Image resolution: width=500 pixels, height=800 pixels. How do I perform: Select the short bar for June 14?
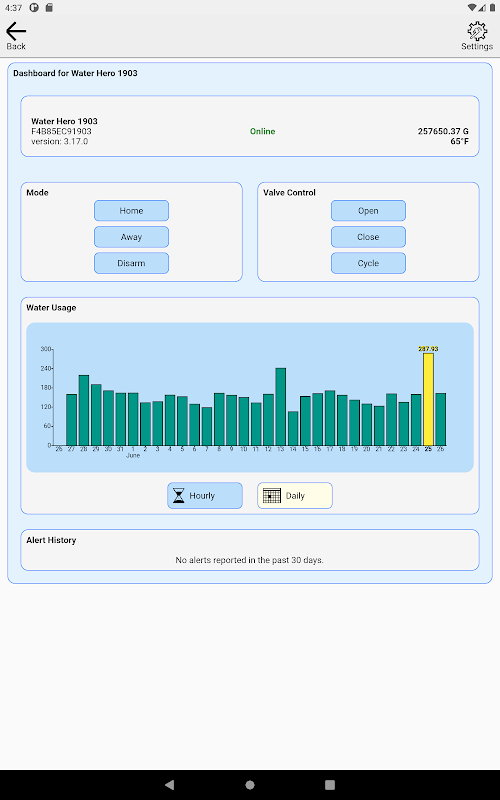pyautogui.click(x=293, y=429)
